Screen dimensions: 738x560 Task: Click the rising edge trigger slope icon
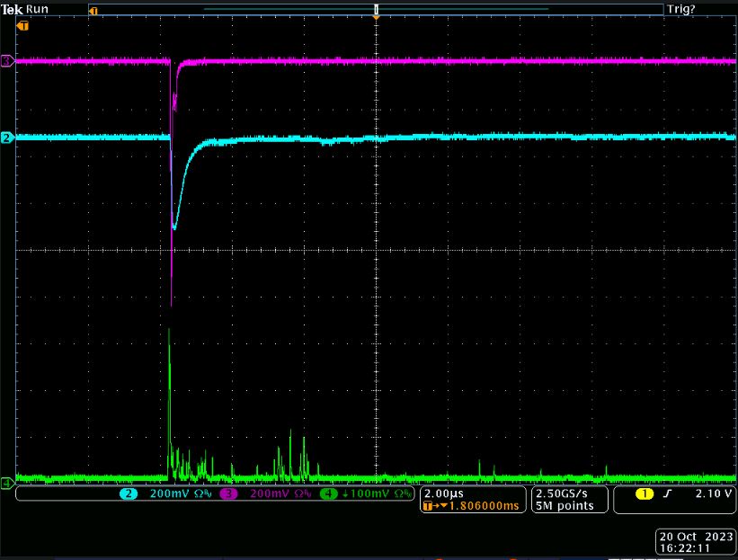tap(667, 493)
